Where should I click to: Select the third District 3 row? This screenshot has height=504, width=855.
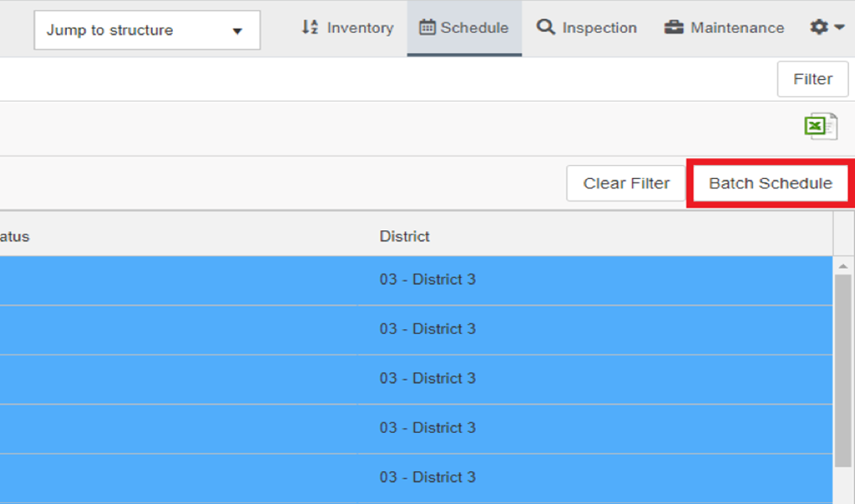tap(416, 379)
